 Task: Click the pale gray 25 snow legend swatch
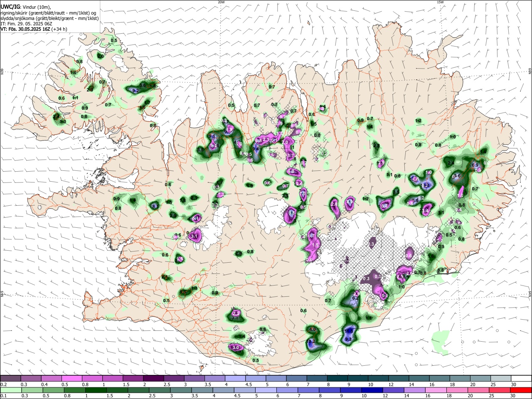point(501,379)
